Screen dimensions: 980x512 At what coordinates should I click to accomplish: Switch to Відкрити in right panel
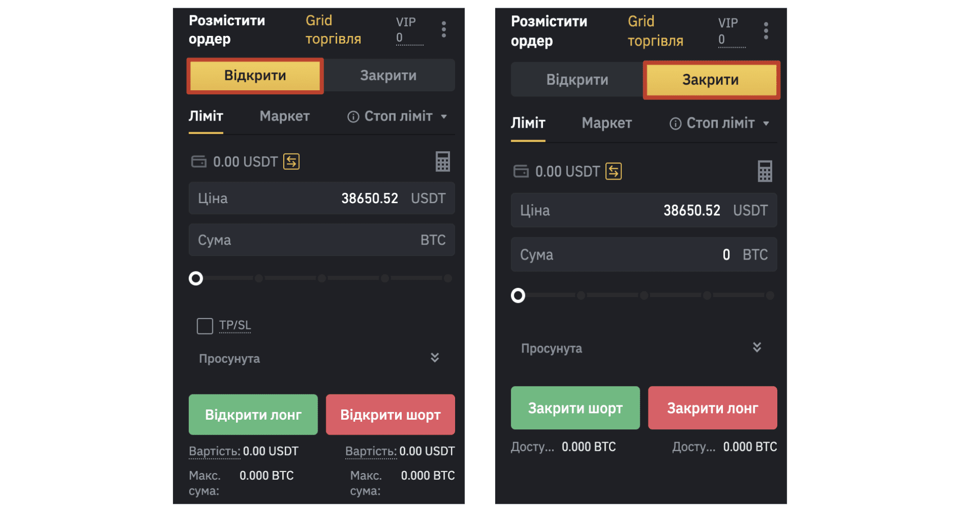(x=577, y=80)
